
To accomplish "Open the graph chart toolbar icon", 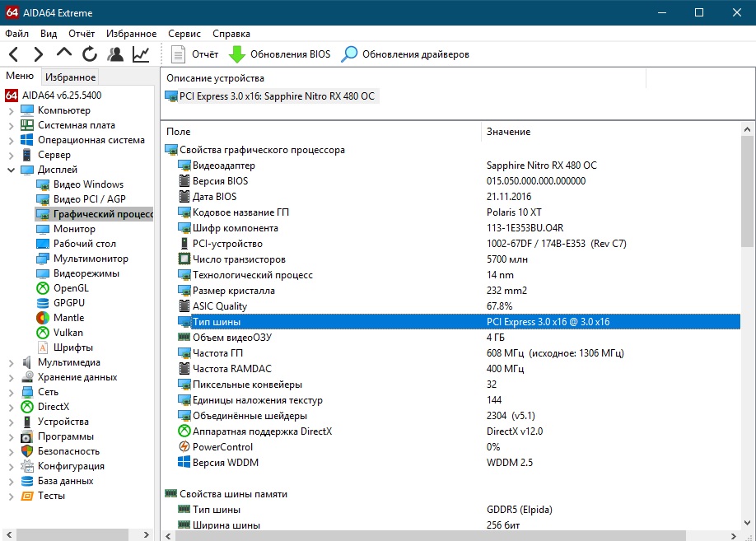I will 141,54.
